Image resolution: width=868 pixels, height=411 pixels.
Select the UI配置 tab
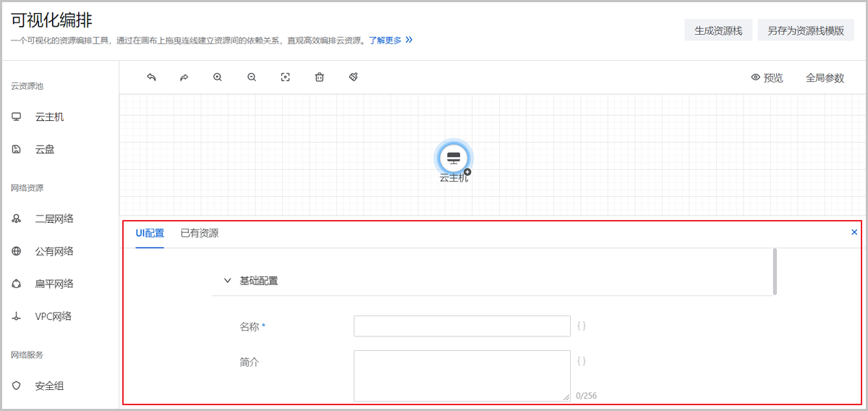point(150,233)
